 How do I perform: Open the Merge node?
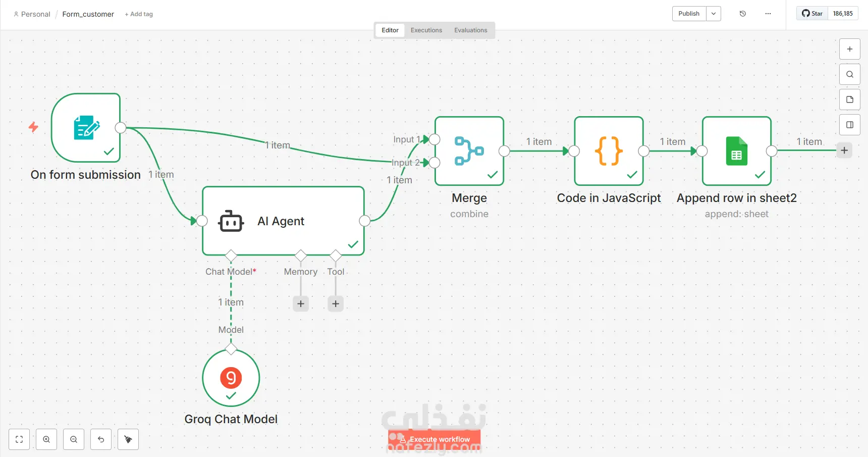tap(469, 151)
